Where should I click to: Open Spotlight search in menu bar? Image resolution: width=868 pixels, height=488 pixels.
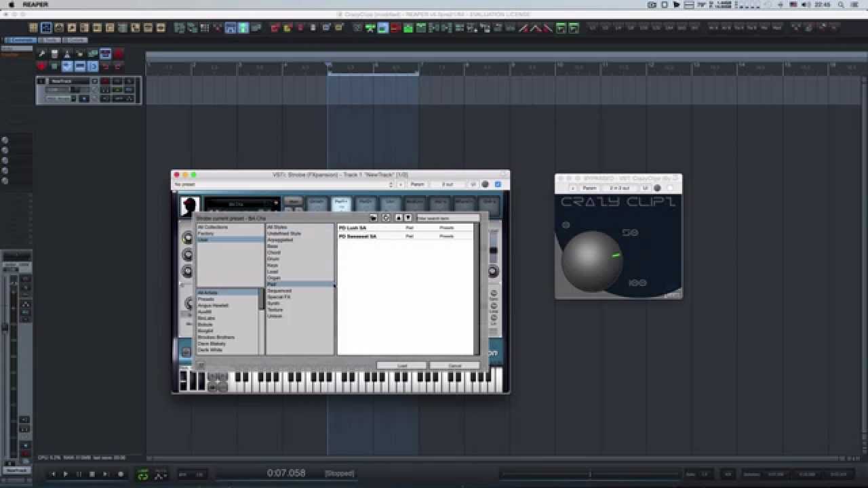click(x=841, y=5)
